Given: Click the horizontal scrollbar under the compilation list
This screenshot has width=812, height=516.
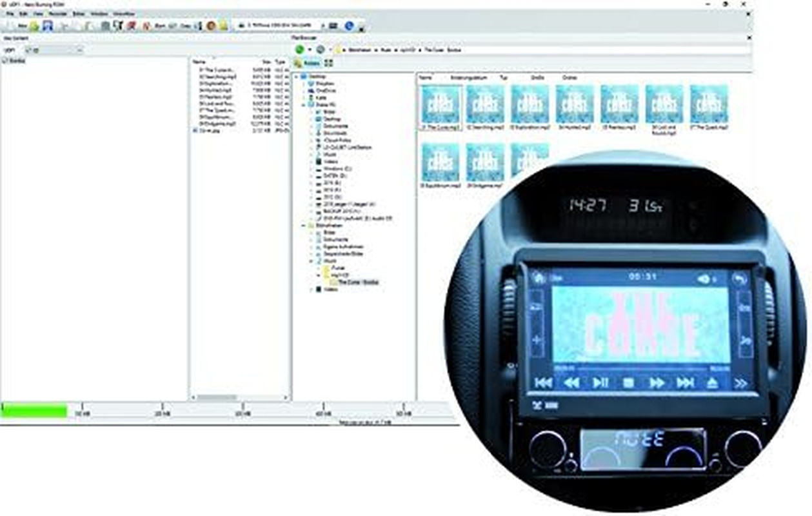Looking at the screenshot, I should point(239,397).
